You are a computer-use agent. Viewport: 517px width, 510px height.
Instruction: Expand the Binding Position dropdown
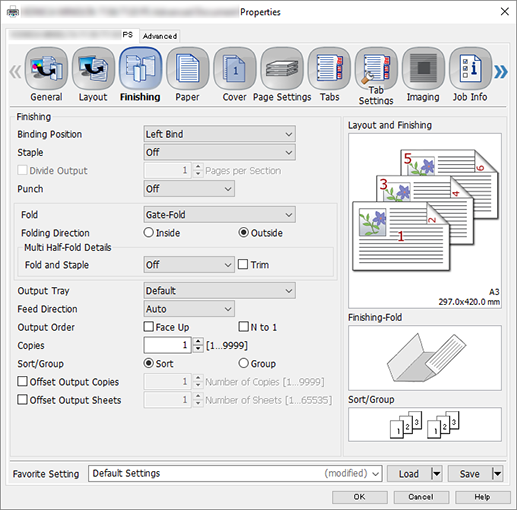point(220,134)
